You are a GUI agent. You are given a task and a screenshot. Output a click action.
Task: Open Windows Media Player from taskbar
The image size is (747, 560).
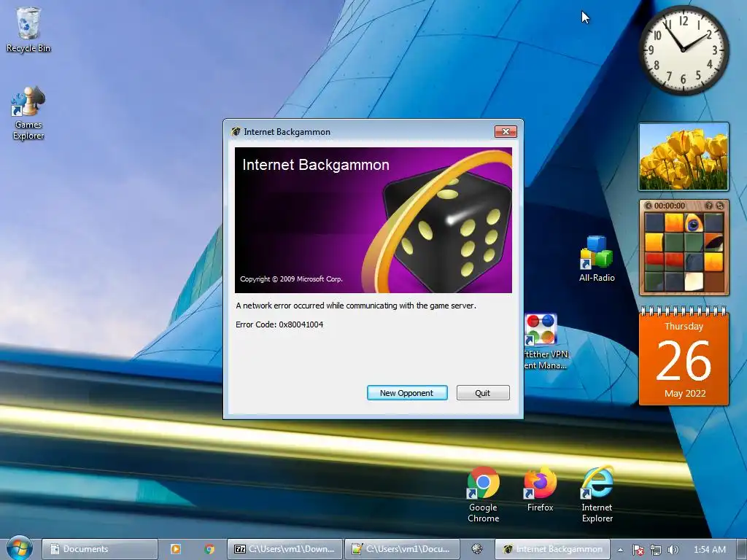coord(175,549)
